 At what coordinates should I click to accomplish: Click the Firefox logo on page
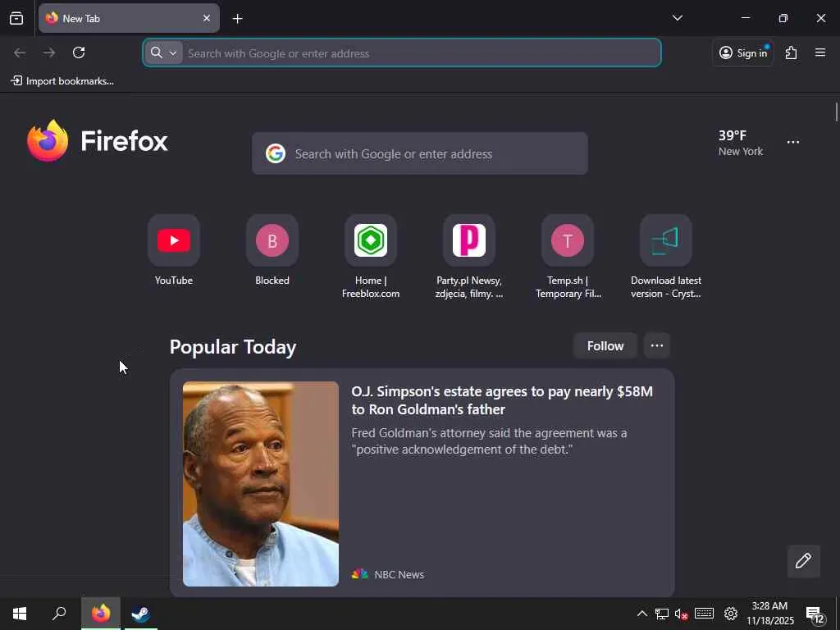(x=98, y=141)
